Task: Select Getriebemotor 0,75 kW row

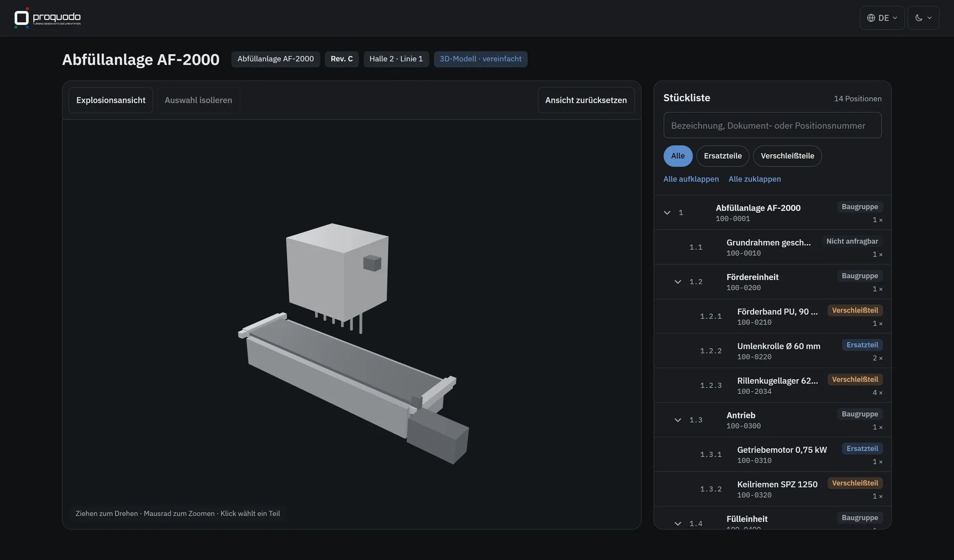Action: [772, 455]
